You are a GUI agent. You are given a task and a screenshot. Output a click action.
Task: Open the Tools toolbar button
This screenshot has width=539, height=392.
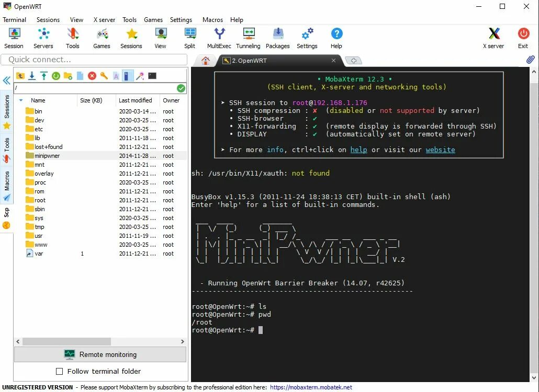73,39
